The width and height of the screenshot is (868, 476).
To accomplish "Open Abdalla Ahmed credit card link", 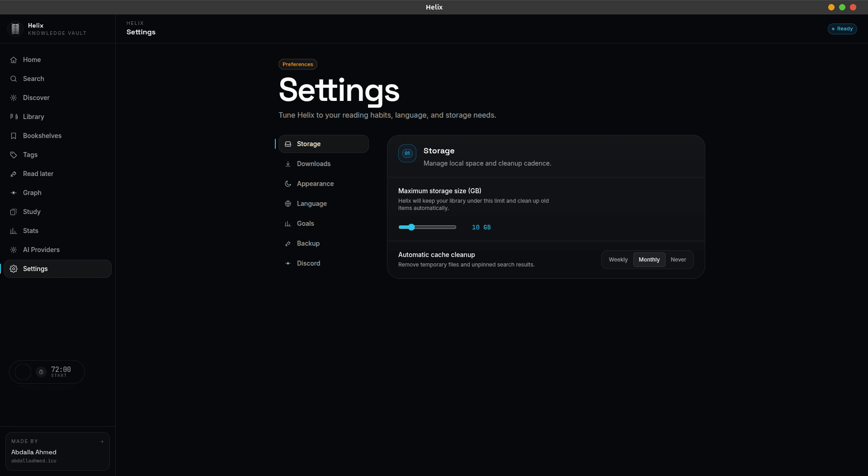I will [x=57, y=451].
